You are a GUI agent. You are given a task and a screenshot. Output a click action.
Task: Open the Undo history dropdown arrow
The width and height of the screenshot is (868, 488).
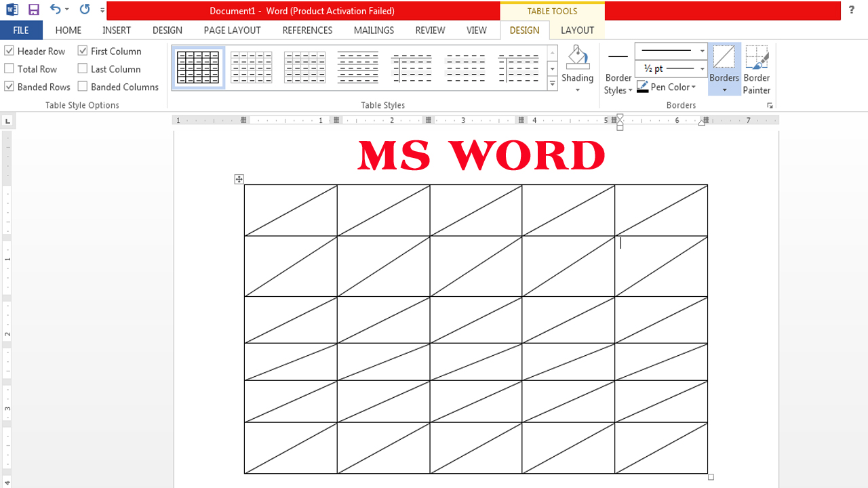coord(67,10)
